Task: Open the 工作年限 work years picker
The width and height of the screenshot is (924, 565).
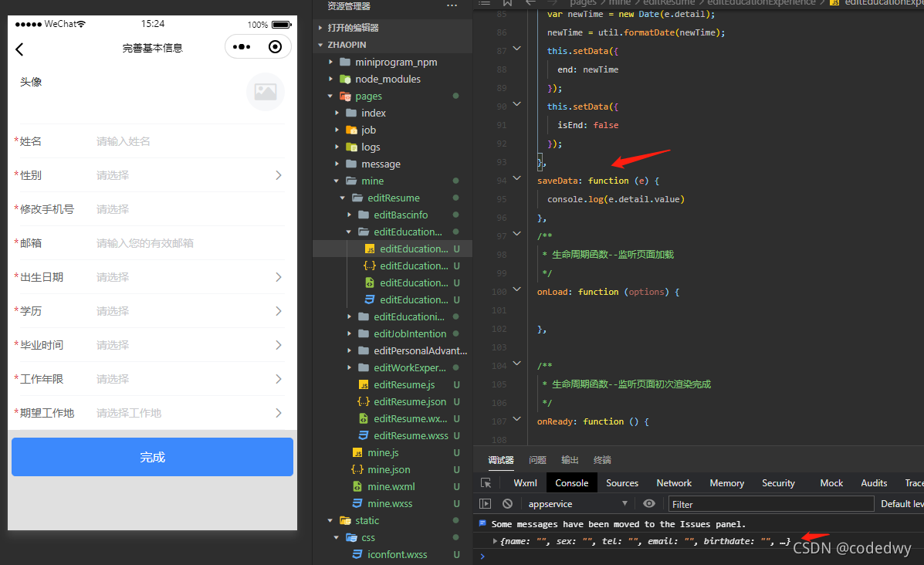Action: 152,379
